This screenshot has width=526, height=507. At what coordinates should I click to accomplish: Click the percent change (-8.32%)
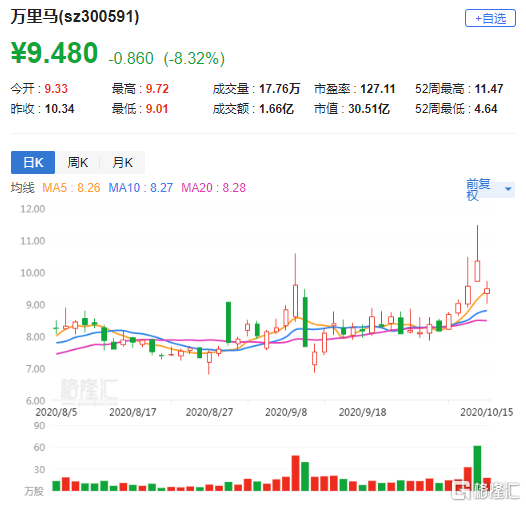tap(194, 58)
